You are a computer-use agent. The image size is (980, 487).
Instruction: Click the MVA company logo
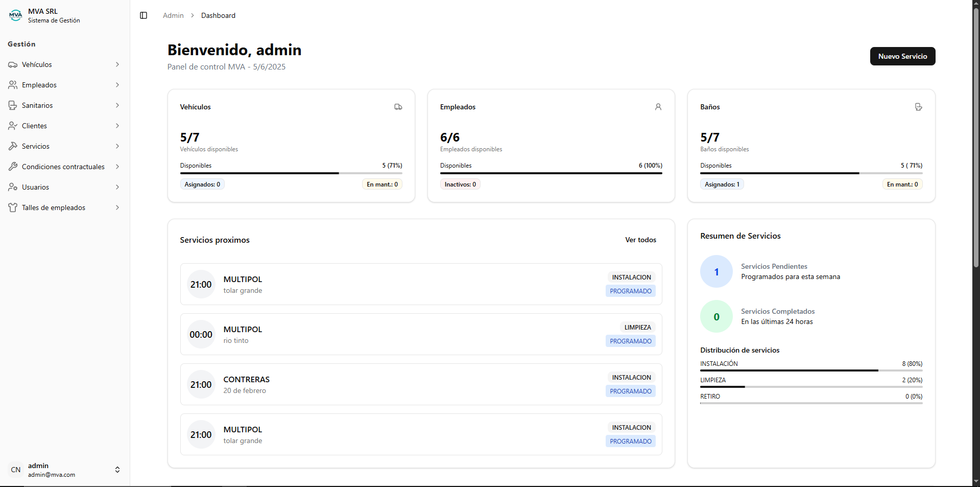point(16,15)
